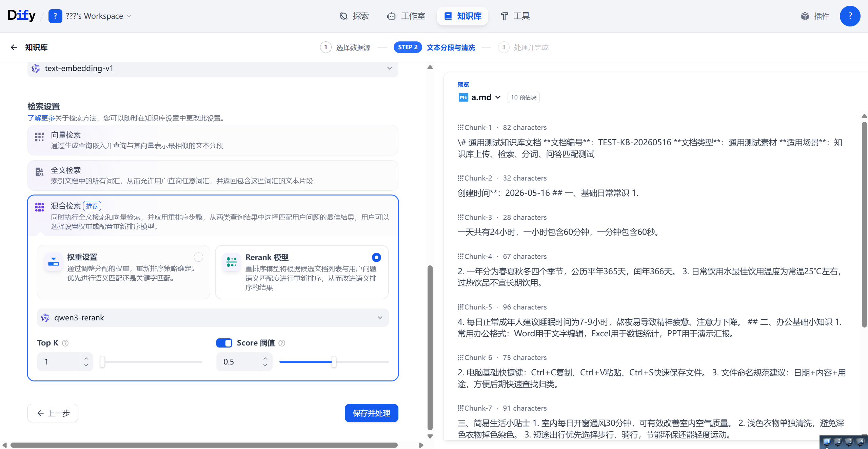Decrease Top K with the down arrow
Image resolution: width=868 pixels, height=449 pixels.
(x=86, y=365)
